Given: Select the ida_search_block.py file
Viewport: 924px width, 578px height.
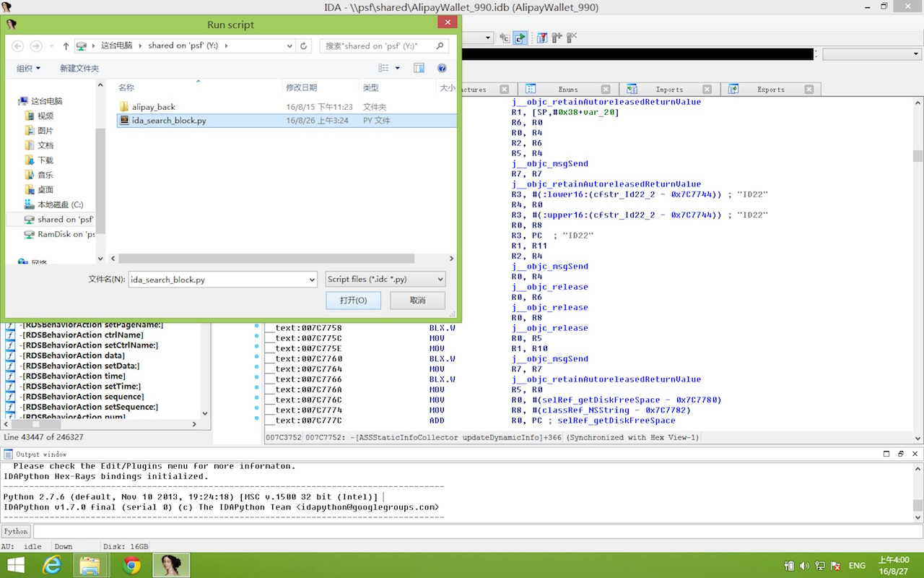Looking at the screenshot, I should click(x=287, y=120).
